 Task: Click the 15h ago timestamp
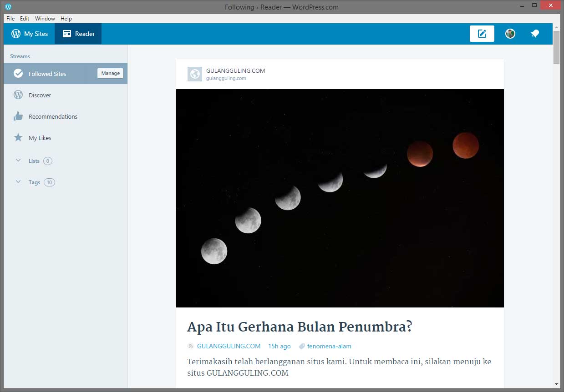[x=279, y=346]
